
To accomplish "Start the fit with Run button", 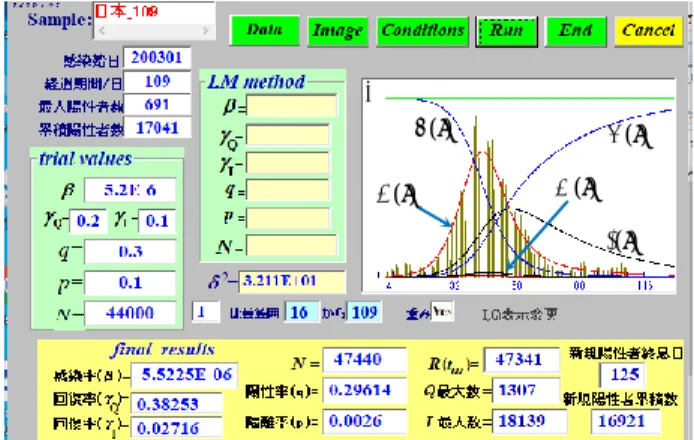I will coord(506,31).
